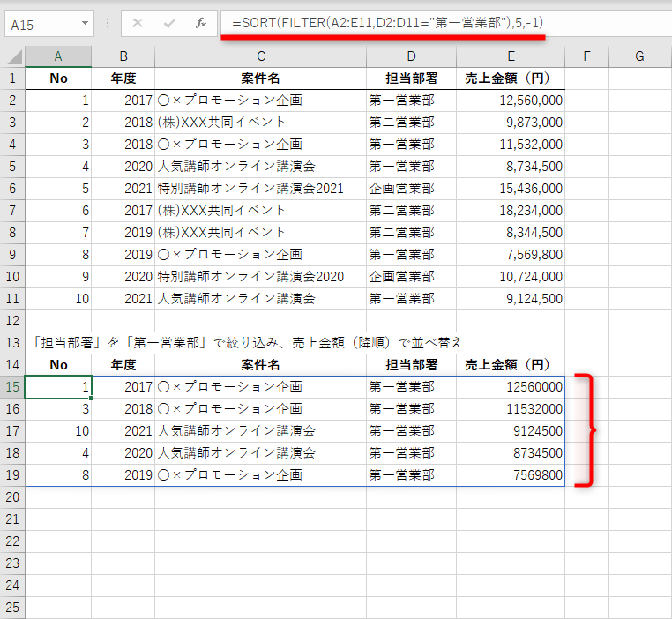This screenshot has height=619, width=672.
Task: Click the 売上金額（円） header in row 1
Action: point(511,78)
